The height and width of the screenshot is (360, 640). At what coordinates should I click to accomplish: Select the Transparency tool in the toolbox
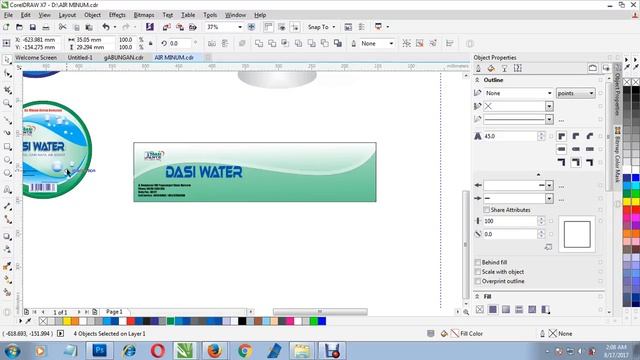[7, 249]
